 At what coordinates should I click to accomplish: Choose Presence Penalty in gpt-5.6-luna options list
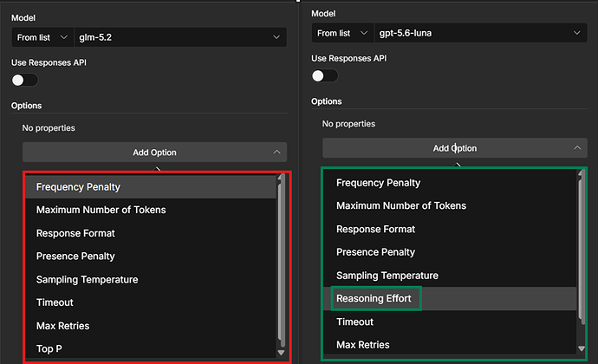pos(450,252)
